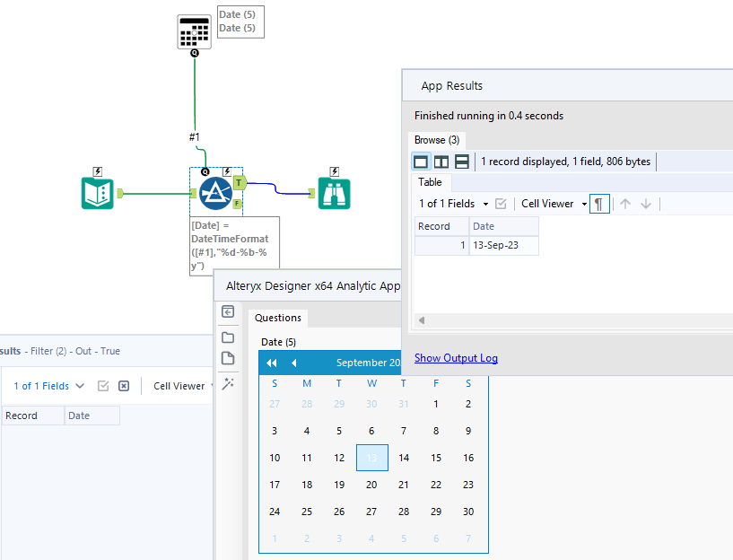Toggle the paragraph whitespace marker button
Viewport: 733px width, 560px height.
coord(599,204)
